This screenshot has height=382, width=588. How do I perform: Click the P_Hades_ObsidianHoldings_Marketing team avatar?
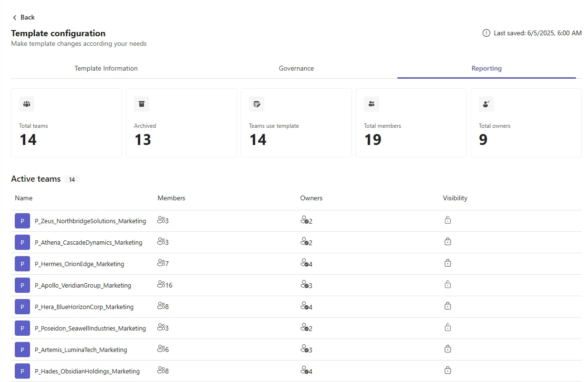[x=22, y=371]
